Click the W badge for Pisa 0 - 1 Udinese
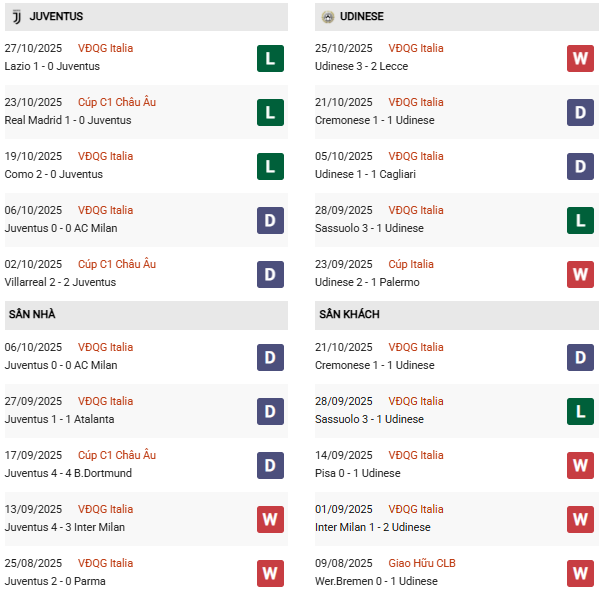Image resolution: width=600 pixels, height=596 pixels. coord(580,465)
